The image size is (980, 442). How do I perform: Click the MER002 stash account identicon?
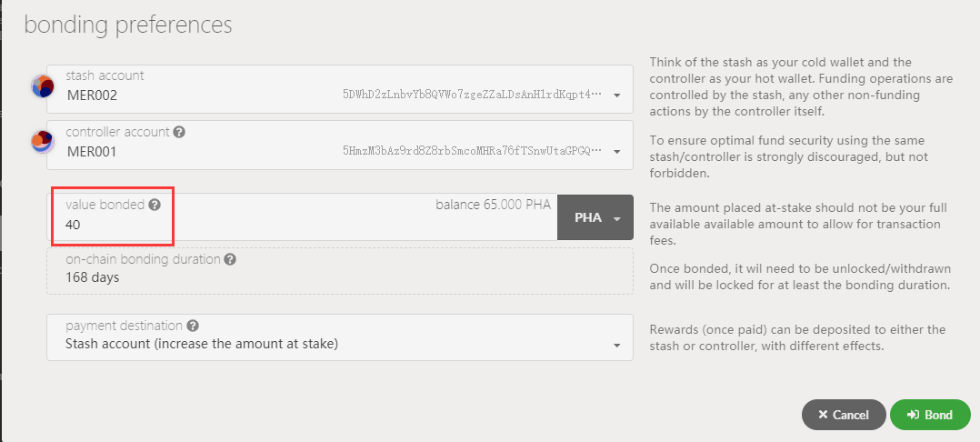click(x=43, y=86)
